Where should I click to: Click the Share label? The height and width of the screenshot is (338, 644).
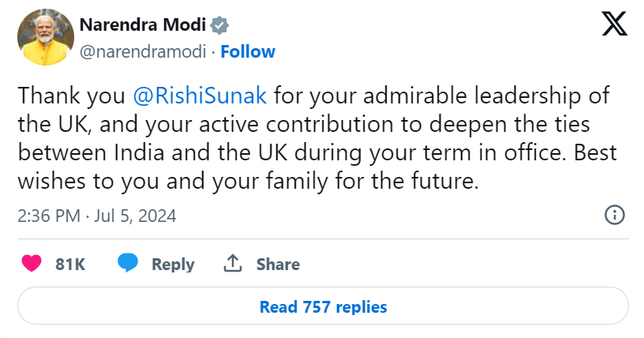point(278,265)
